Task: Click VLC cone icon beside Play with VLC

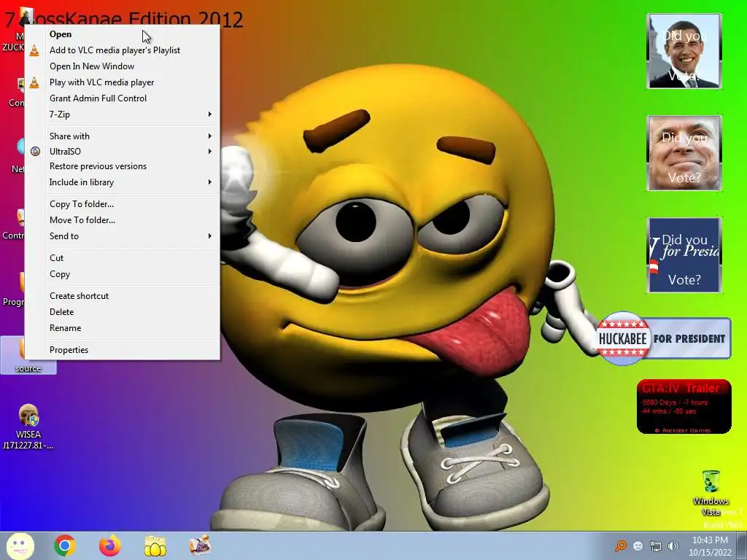Action: (34, 82)
